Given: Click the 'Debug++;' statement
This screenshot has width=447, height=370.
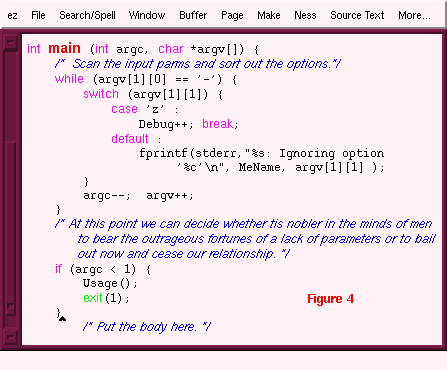Looking at the screenshot, I should pyautogui.click(x=166, y=124).
